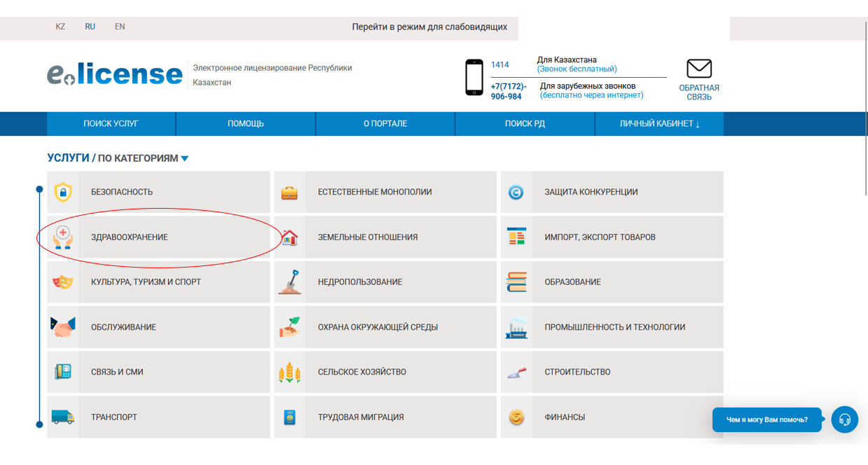
Task: Click the shovel Недропользование icon
Action: (289, 282)
